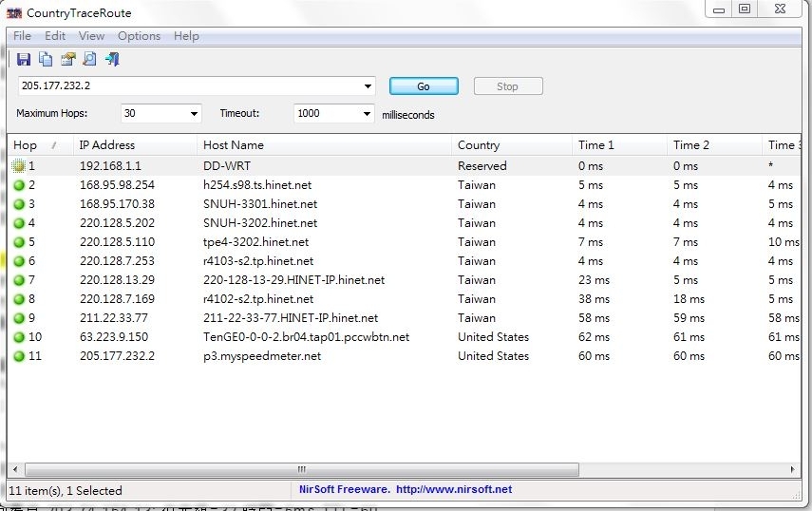This screenshot has width=812, height=511.
Task: Expand the Maximum Hops dropdown
Action: [x=194, y=114]
